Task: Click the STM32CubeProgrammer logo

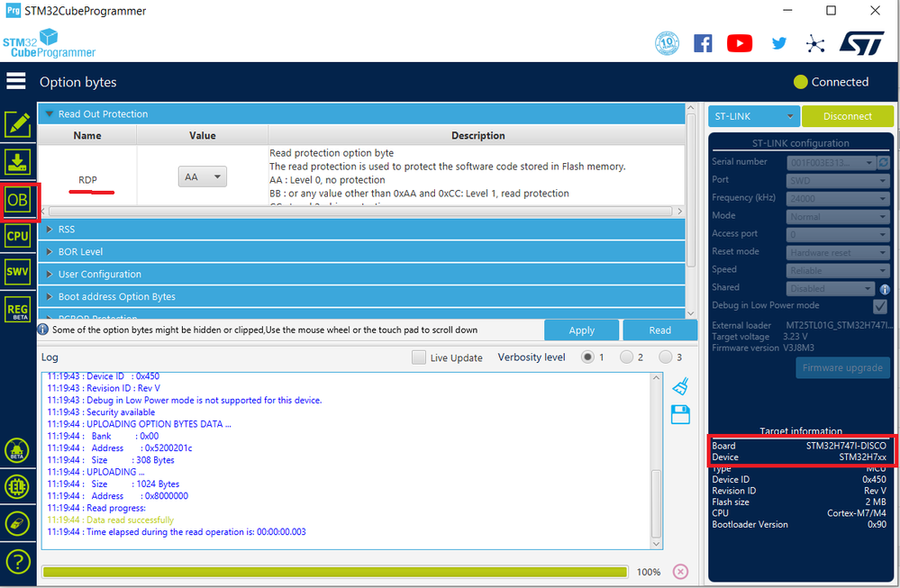Action: click(x=49, y=43)
